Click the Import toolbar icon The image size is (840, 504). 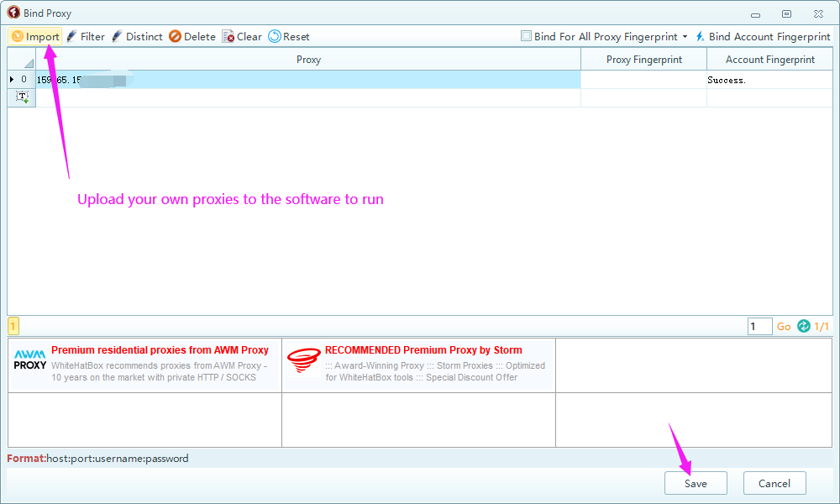pos(18,36)
